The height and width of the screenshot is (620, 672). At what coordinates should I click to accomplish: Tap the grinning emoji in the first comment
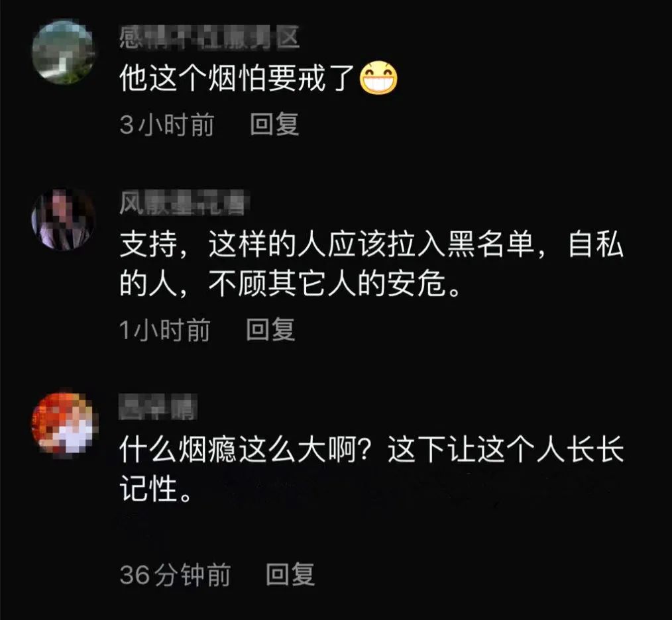tap(378, 78)
